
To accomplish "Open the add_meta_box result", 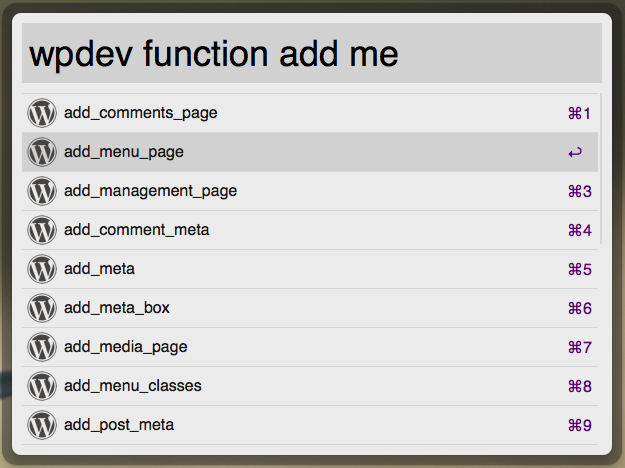I will coord(310,308).
